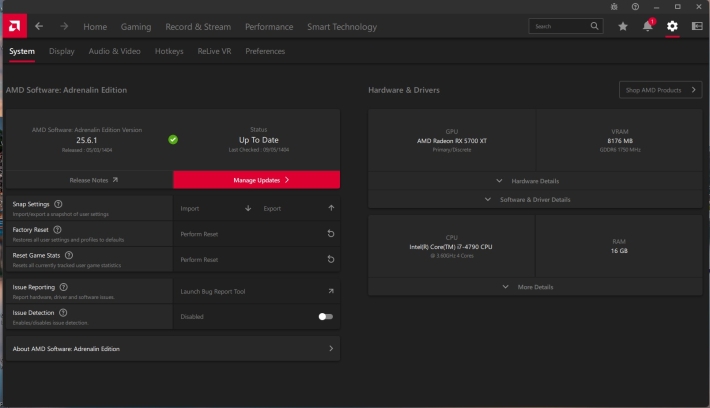Open the bug report icon in title bar
This screenshot has height=408, width=710.
coord(614,6)
